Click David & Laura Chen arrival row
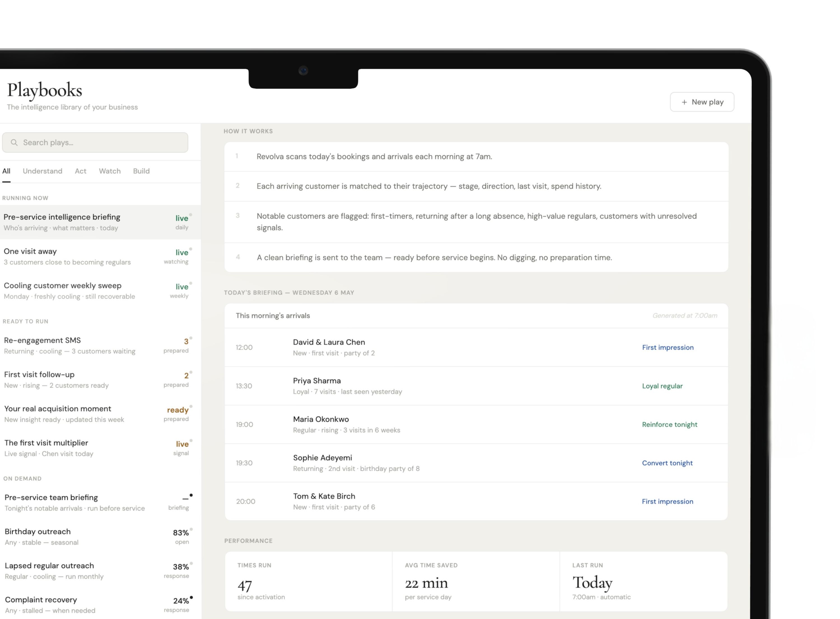Image resolution: width=840 pixels, height=619 pixels. (476, 347)
